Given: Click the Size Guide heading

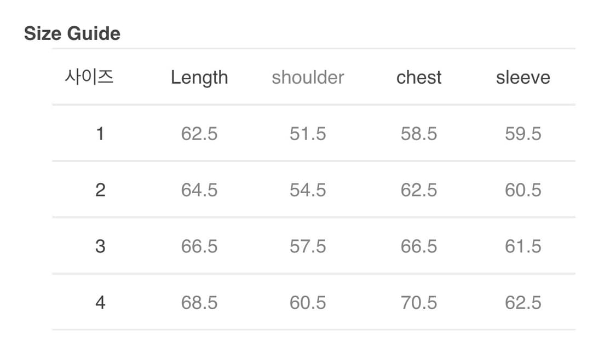Looking at the screenshot, I should point(72,34).
